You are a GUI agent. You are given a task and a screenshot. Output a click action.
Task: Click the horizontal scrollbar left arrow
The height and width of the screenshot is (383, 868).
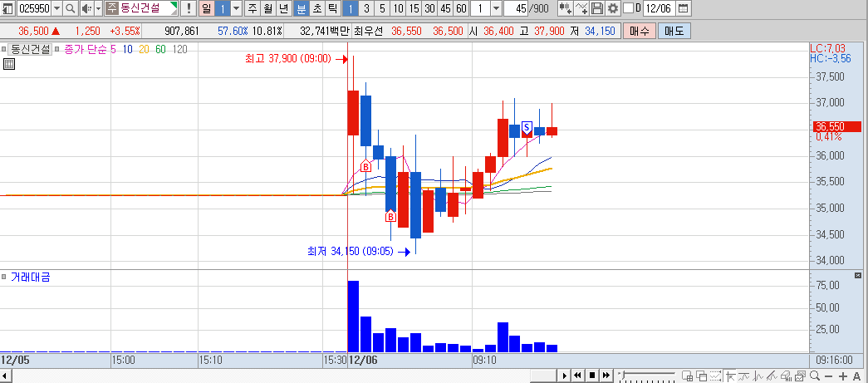pyautogui.click(x=5, y=376)
